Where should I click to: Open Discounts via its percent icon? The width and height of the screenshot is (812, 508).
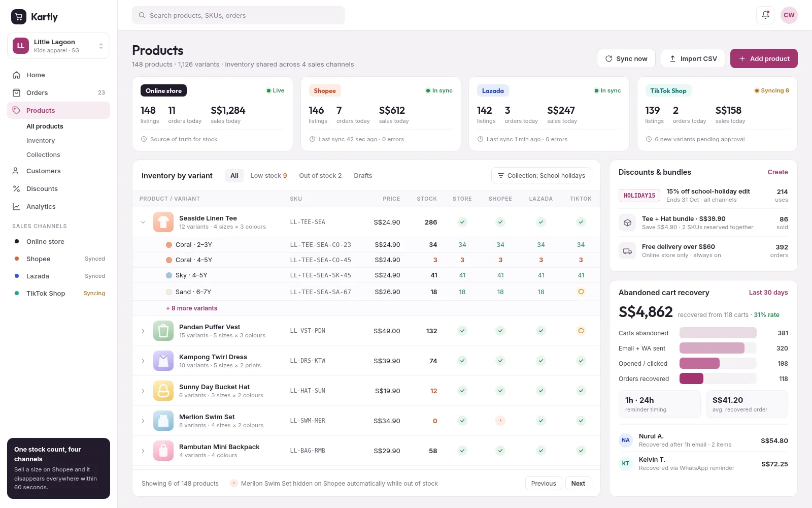pos(16,188)
